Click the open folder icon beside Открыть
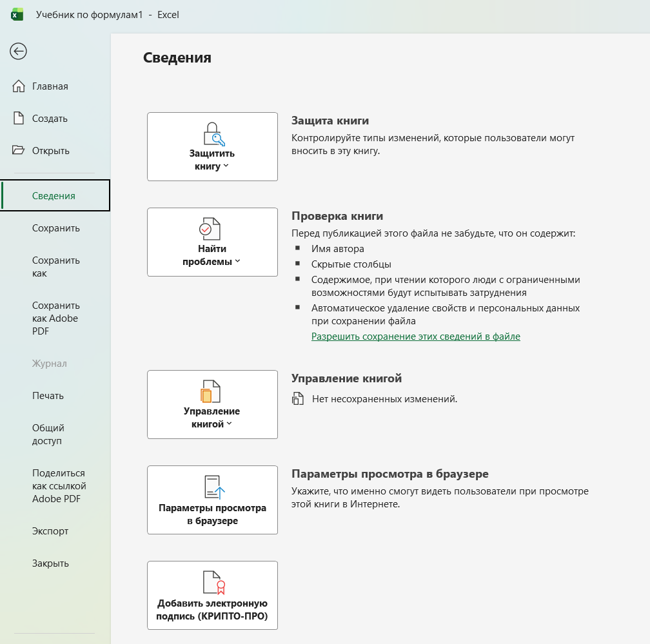Viewport: 650px width, 644px height. pos(18,150)
